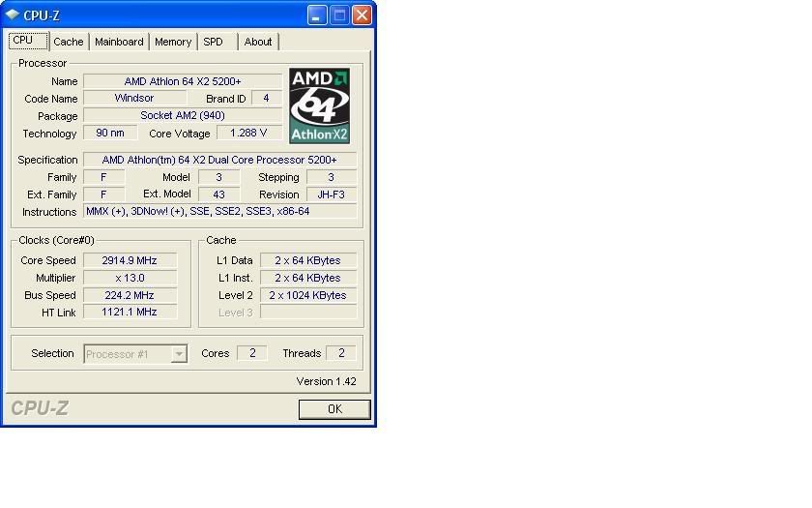Click the Specification field text

coord(219,160)
